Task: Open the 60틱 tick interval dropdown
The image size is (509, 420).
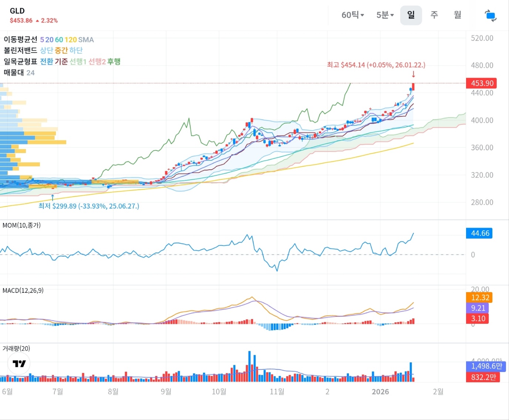Action: [x=353, y=15]
